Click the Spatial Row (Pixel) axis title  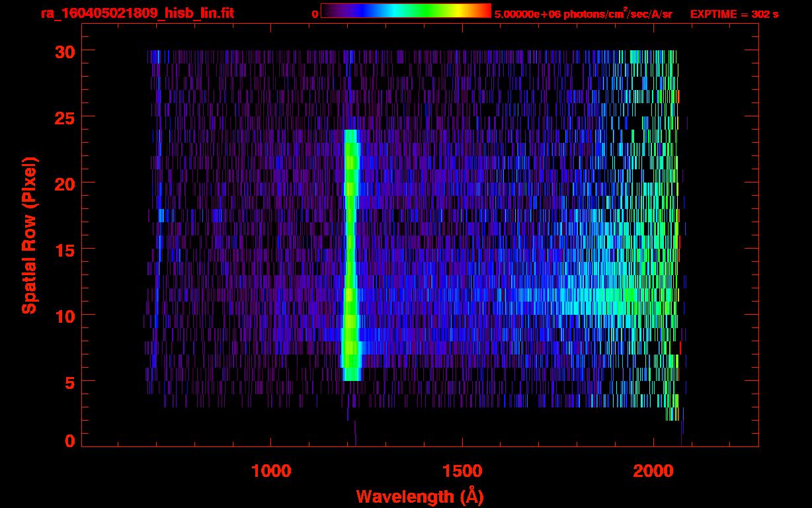[28, 235]
